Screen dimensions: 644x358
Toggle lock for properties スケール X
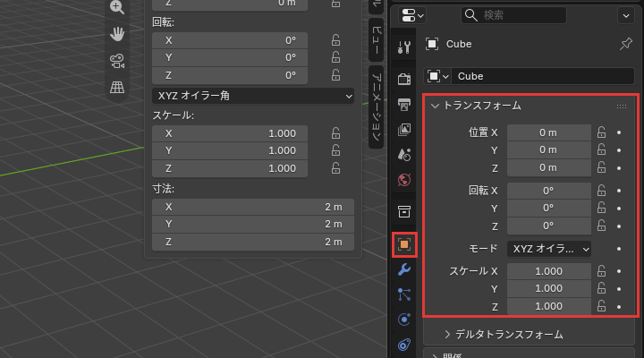click(x=601, y=271)
